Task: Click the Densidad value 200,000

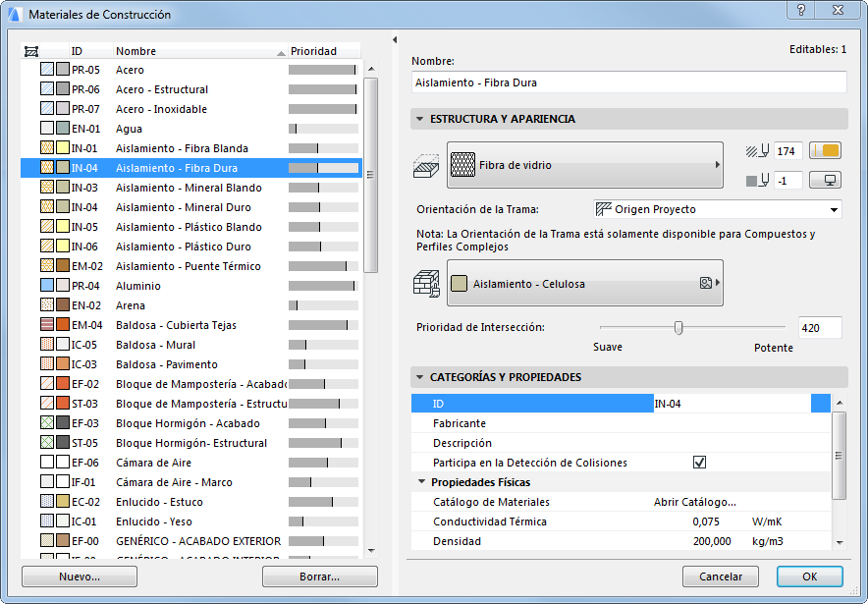Action: click(712, 541)
